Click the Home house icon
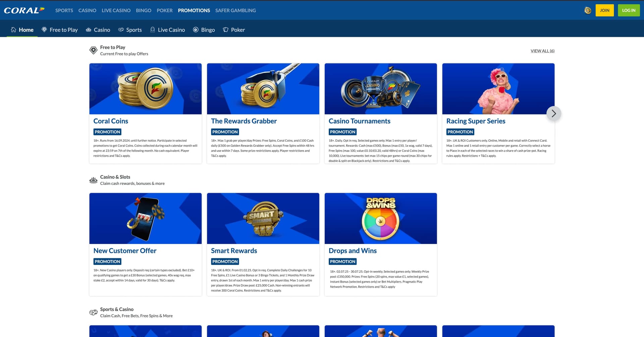 click(x=13, y=30)
